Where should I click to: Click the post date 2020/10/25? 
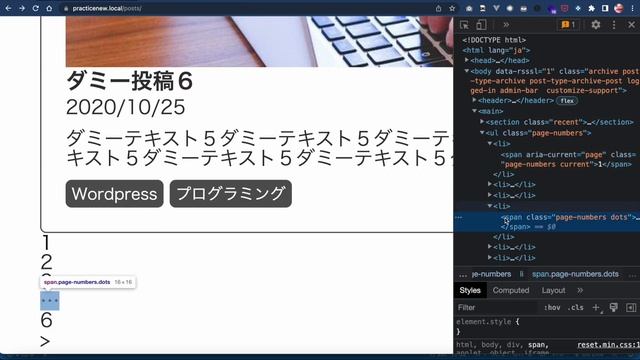click(125, 107)
